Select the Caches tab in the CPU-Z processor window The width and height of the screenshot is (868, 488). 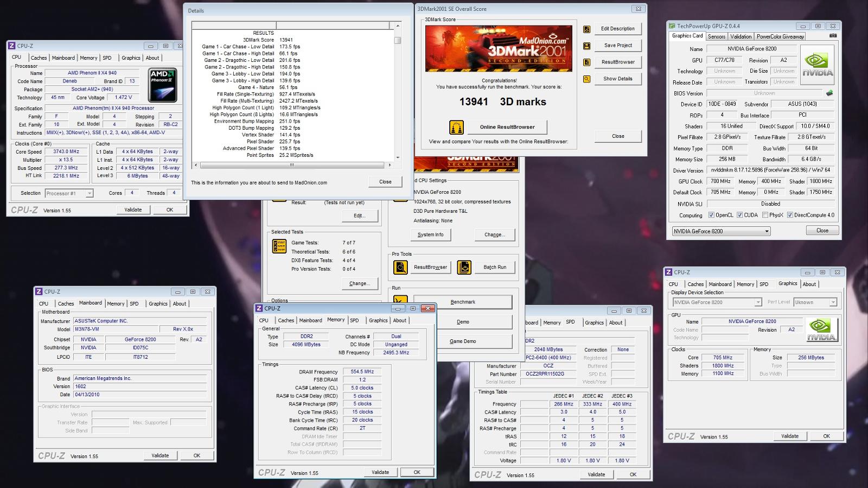point(39,58)
